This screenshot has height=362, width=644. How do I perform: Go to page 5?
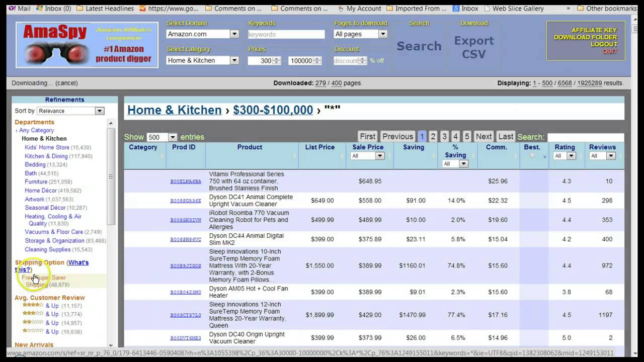[x=467, y=136]
